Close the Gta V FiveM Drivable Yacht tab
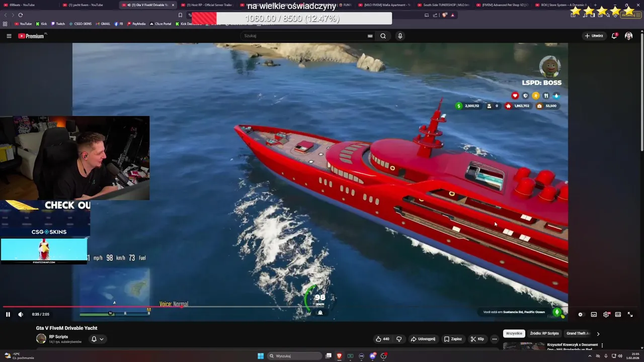The width and height of the screenshot is (644, 362). 173,5
